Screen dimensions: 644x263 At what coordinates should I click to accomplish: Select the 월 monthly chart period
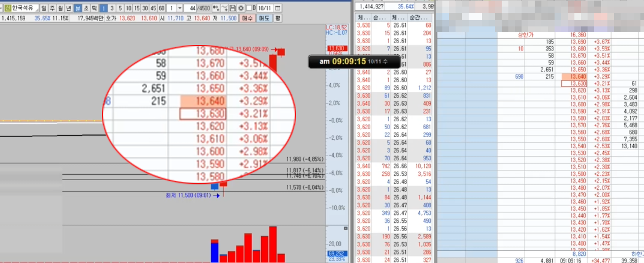(61, 8)
